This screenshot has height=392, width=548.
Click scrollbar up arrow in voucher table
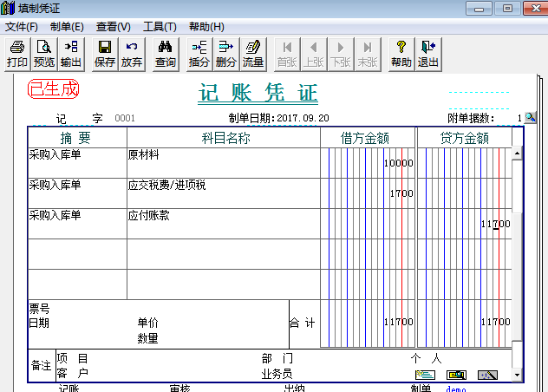pyautogui.click(x=517, y=154)
